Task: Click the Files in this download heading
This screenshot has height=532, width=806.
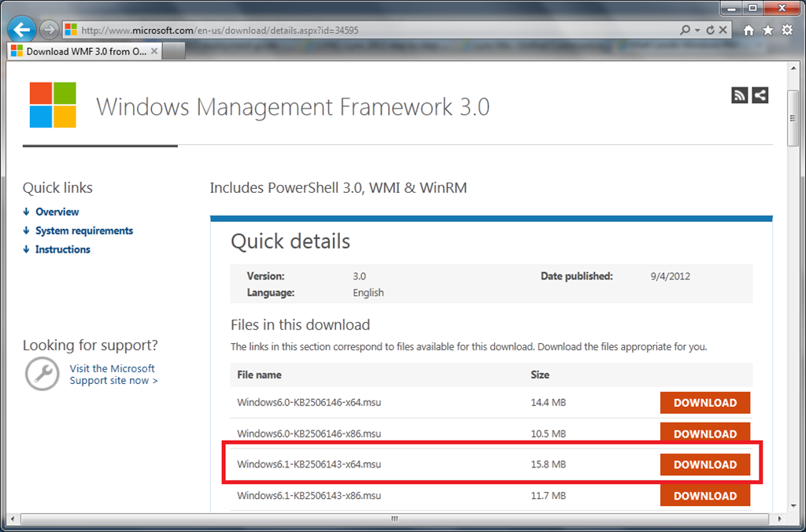Action: [300, 325]
